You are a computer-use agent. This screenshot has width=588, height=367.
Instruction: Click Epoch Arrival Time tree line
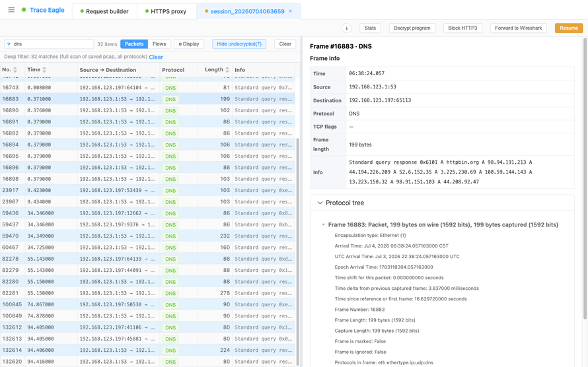click(384, 267)
